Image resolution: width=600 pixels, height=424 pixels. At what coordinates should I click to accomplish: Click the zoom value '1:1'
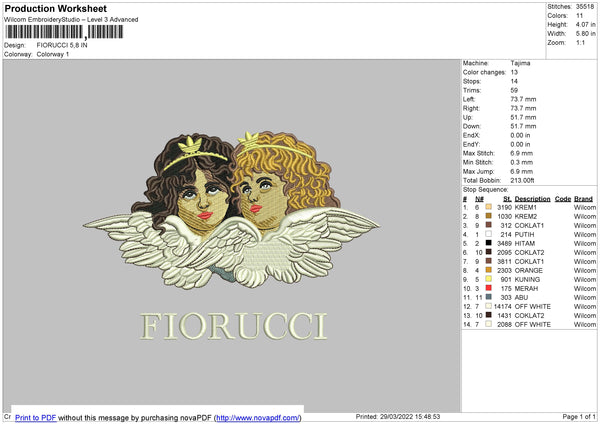pyautogui.click(x=580, y=42)
